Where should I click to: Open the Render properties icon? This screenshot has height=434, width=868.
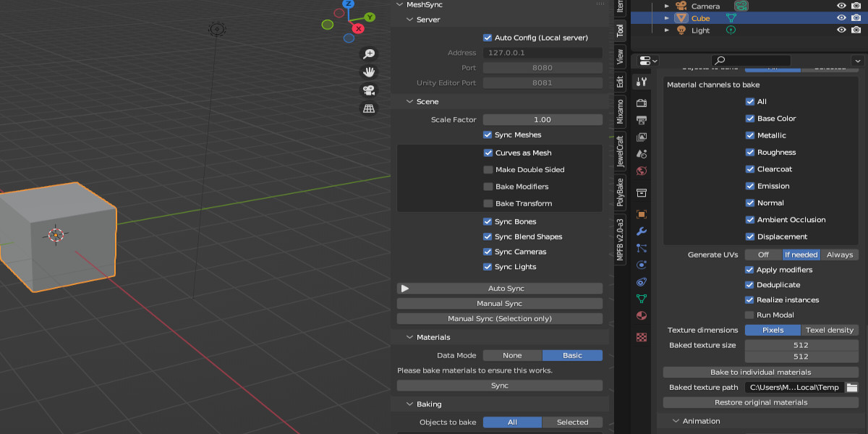(x=641, y=103)
